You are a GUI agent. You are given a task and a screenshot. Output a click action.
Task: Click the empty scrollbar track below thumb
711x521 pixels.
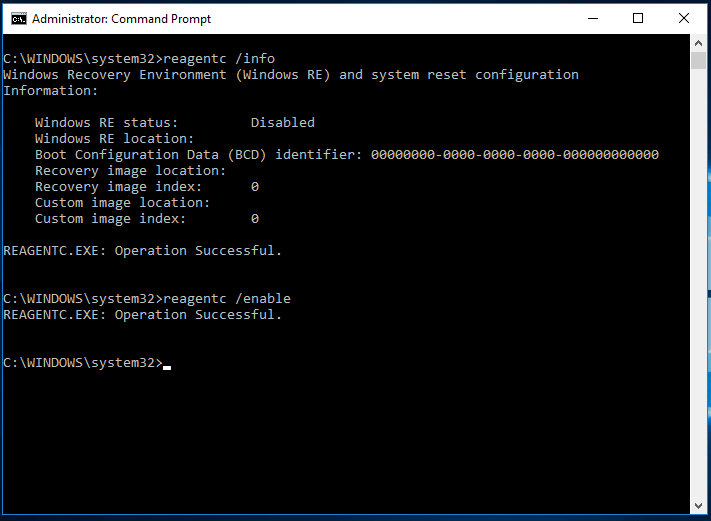pos(699,300)
